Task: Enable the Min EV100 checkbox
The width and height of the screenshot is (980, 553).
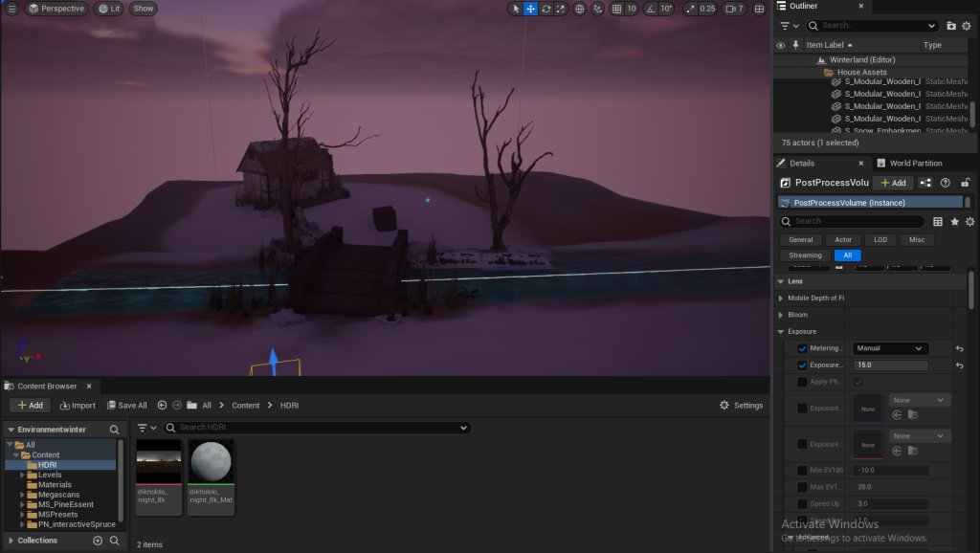Action: coord(802,471)
